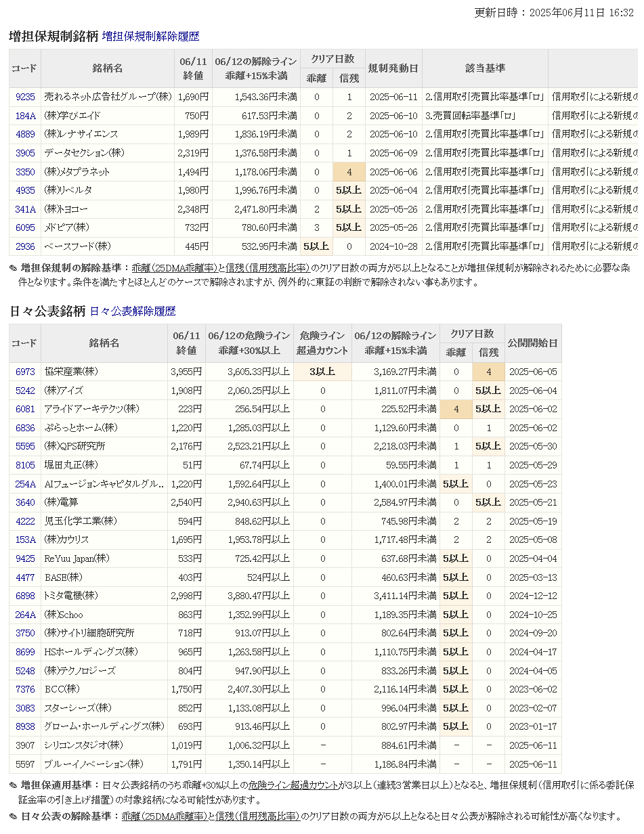
Task: Open the 日々公表解除履歴 link
Action: (133, 311)
